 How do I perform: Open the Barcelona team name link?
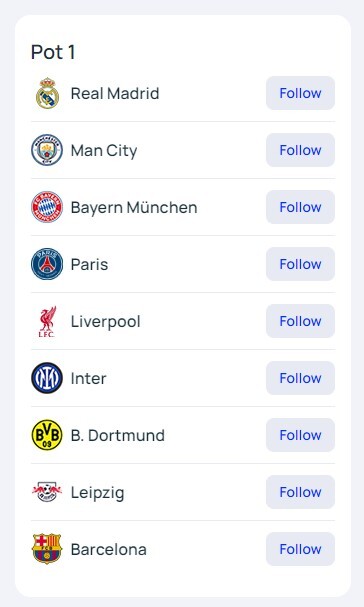pyautogui.click(x=109, y=549)
